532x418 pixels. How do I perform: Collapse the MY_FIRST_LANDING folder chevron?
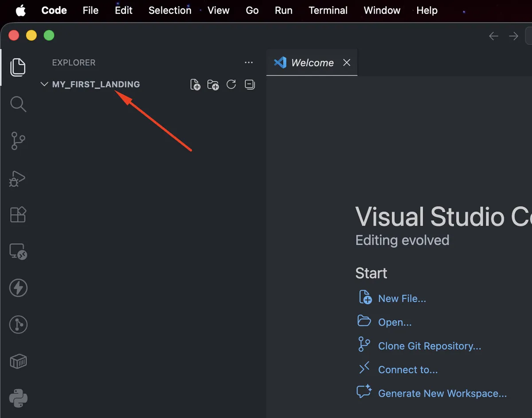click(44, 84)
